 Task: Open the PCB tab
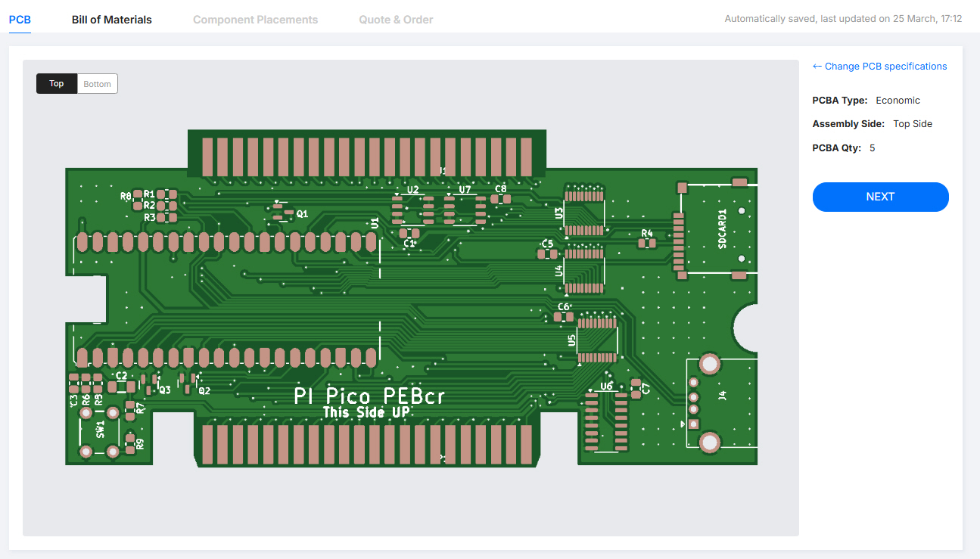(x=20, y=20)
